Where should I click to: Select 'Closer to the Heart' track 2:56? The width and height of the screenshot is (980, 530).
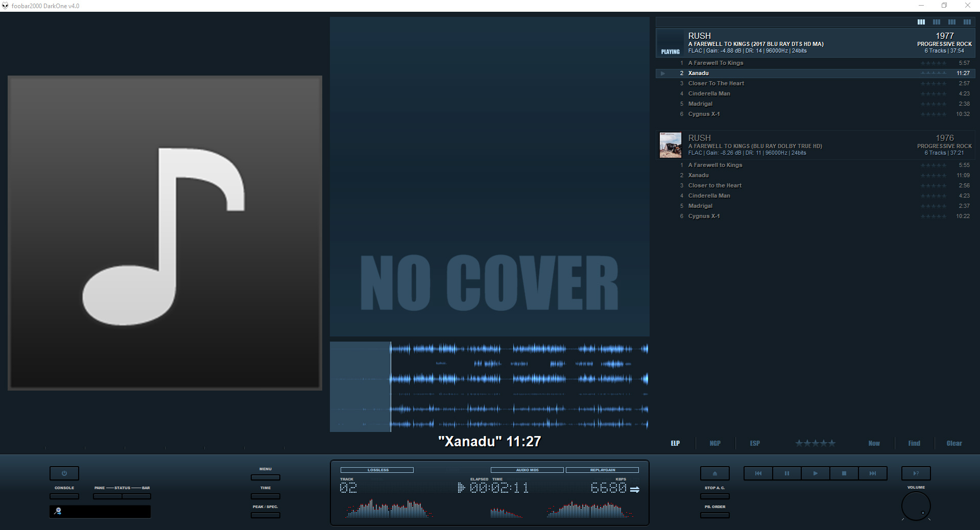click(x=816, y=185)
